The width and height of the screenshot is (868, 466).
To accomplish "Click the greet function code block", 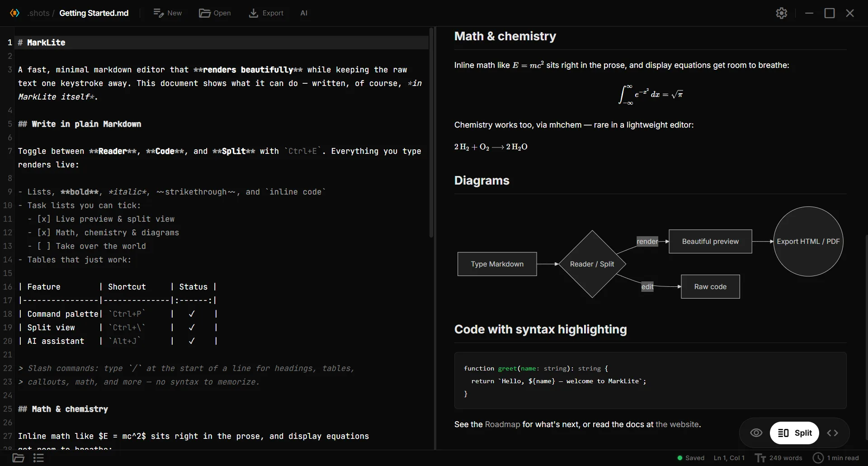I will [650, 381].
